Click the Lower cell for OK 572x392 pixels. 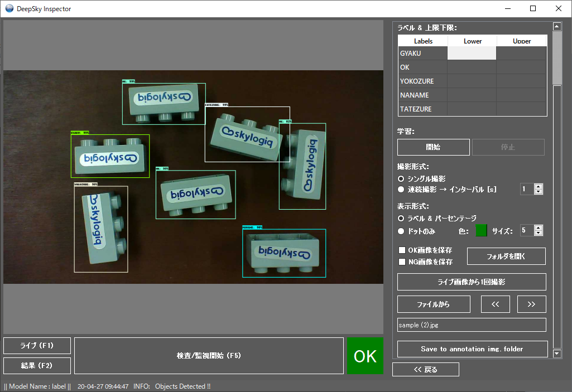tap(472, 67)
